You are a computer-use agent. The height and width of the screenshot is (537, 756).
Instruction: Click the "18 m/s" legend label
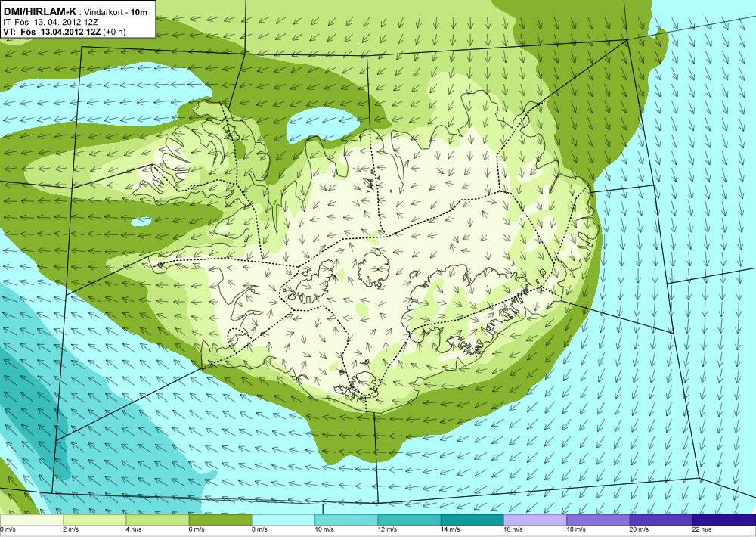576,529
